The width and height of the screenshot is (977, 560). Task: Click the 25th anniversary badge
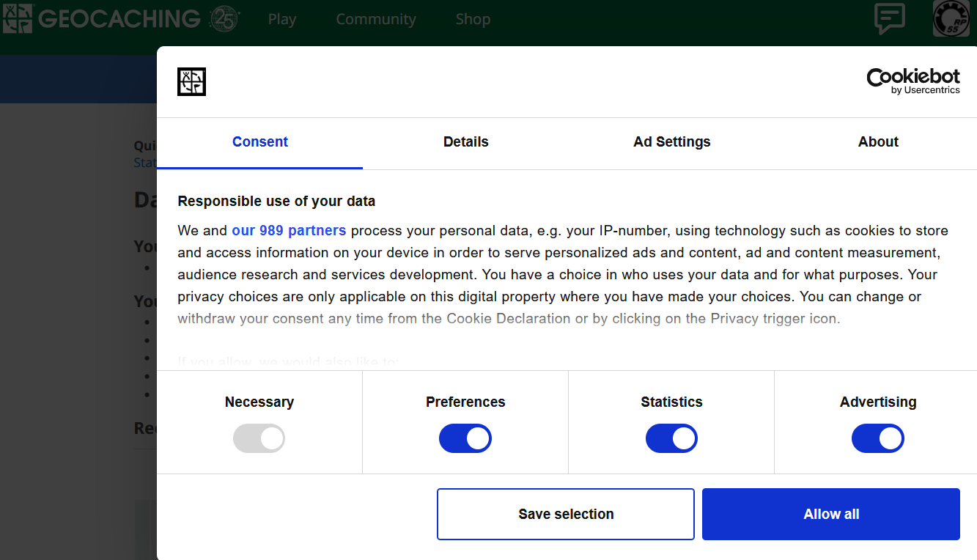pos(224,19)
